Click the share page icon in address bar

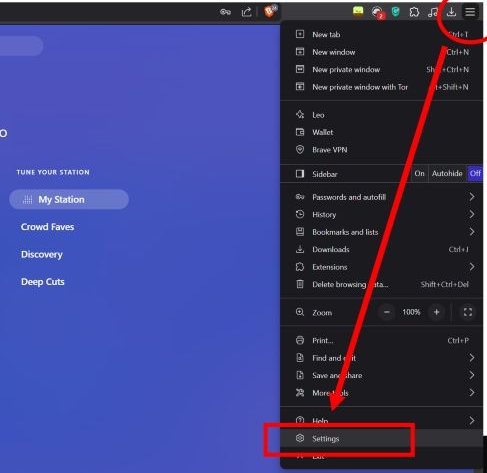point(246,12)
